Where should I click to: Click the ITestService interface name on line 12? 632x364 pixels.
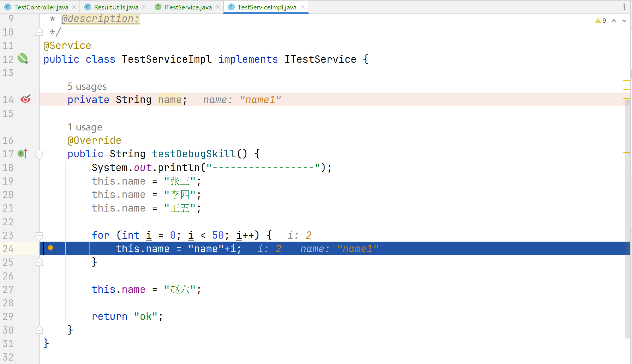[320, 59]
